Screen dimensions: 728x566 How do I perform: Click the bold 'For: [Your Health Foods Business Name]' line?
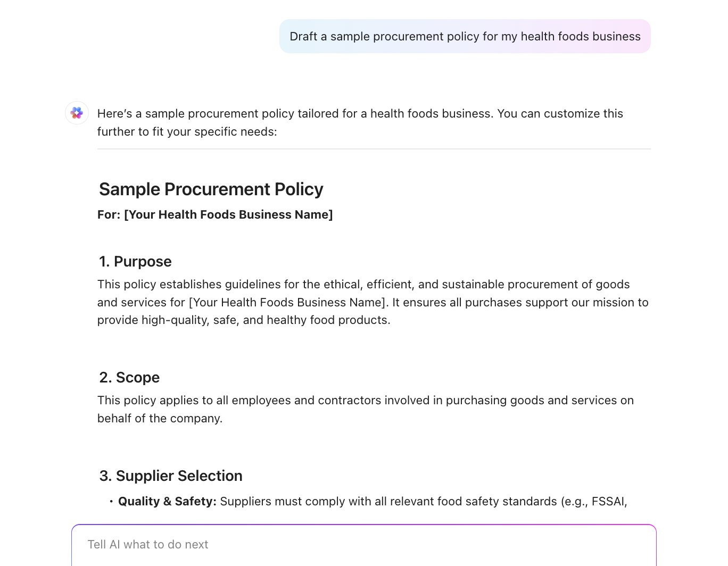[x=215, y=214]
